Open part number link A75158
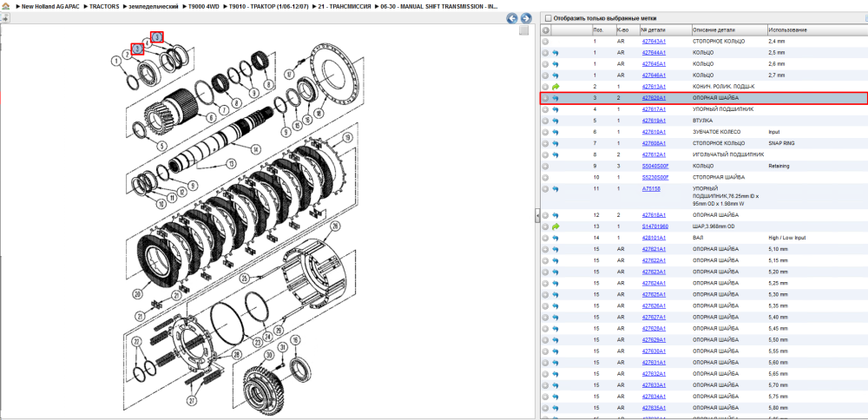Image resolution: width=868 pixels, height=420 pixels. tap(651, 188)
